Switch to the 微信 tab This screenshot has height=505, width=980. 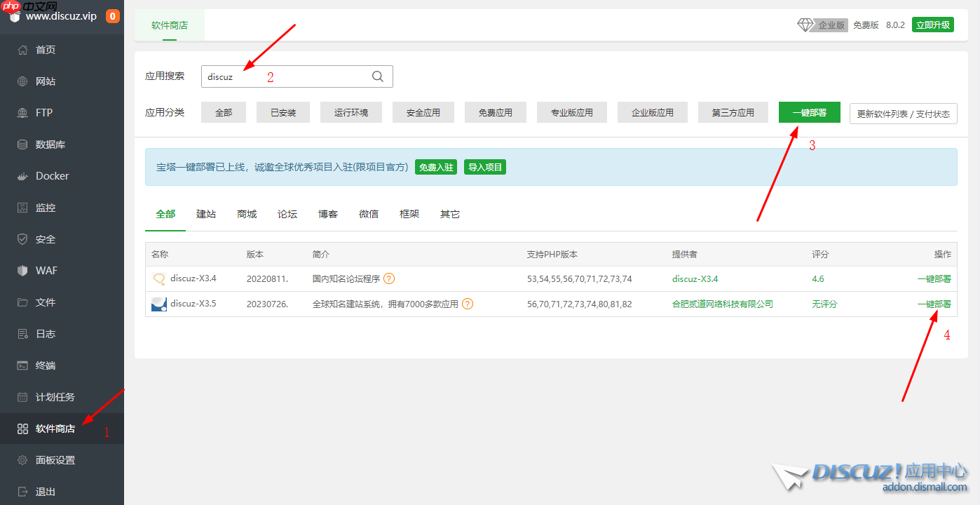click(368, 214)
